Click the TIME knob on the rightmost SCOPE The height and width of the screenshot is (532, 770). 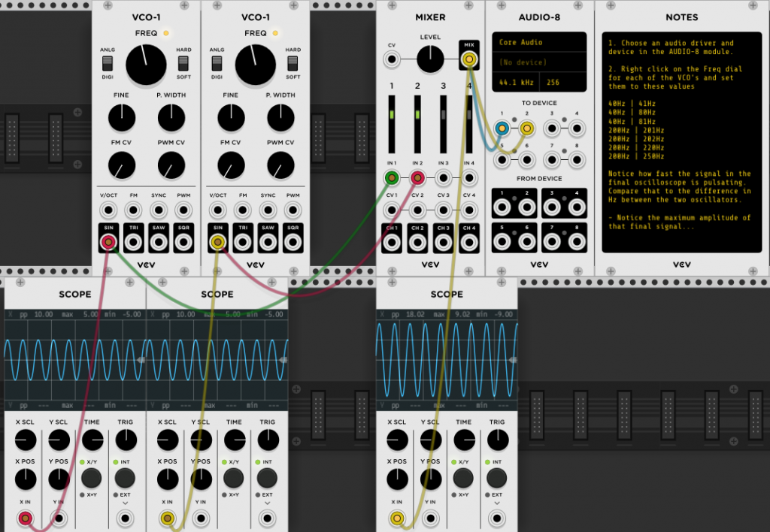tap(464, 440)
